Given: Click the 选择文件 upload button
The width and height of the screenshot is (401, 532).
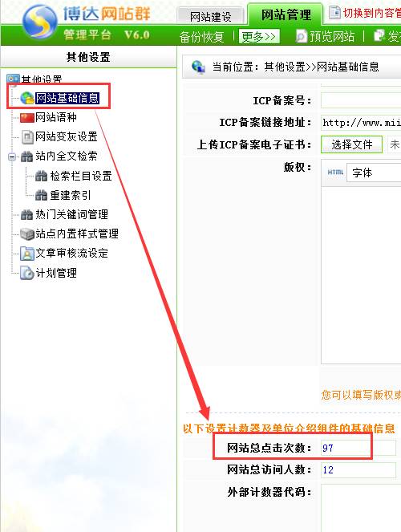Looking at the screenshot, I should tap(352, 144).
